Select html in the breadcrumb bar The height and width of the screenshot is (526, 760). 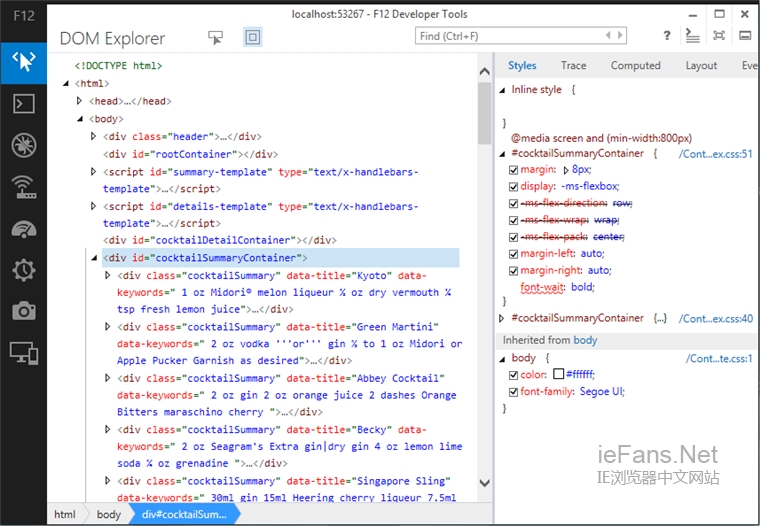[65, 514]
